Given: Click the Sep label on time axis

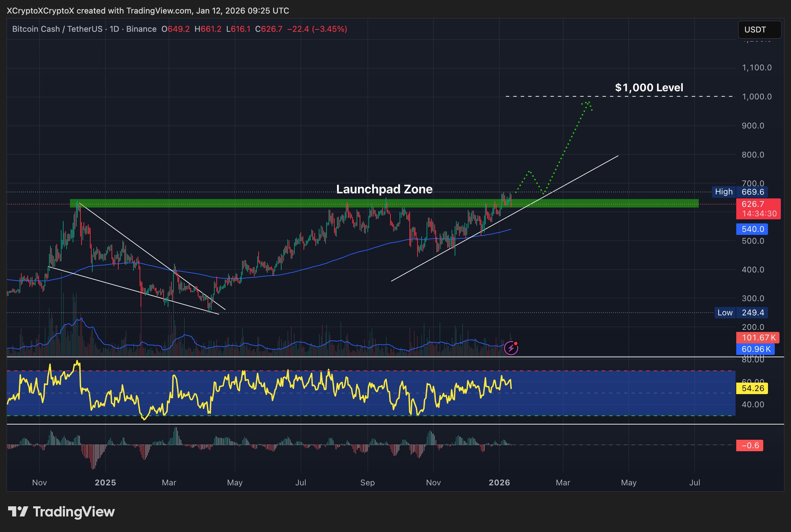Looking at the screenshot, I should tap(367, 482).
